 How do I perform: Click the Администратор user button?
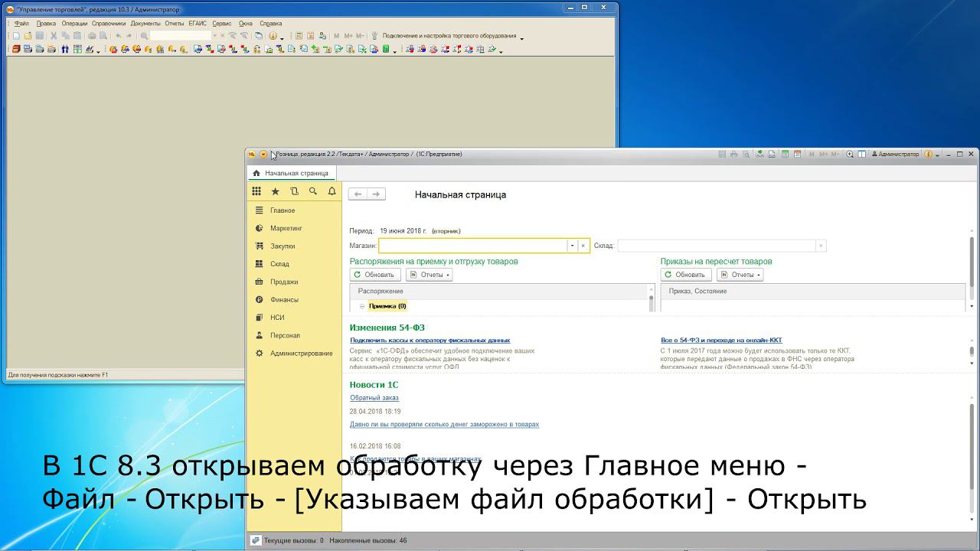click(x=894, y=154)
